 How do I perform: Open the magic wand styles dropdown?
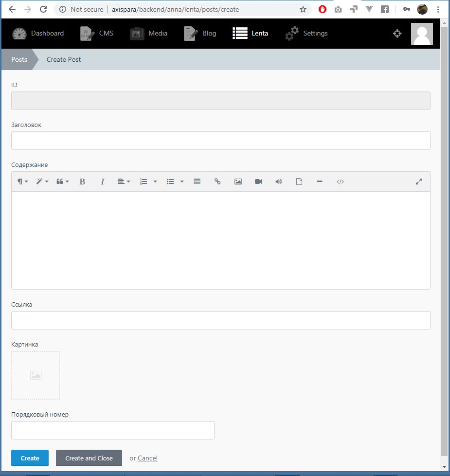[42, 182]
